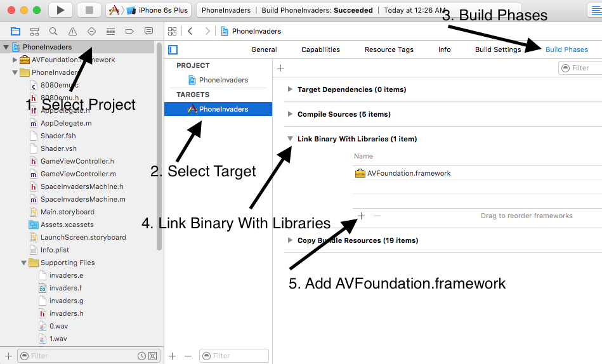Switch to the Info tab
This screenshot has width=602, height=364.
[x=444, y=49]
